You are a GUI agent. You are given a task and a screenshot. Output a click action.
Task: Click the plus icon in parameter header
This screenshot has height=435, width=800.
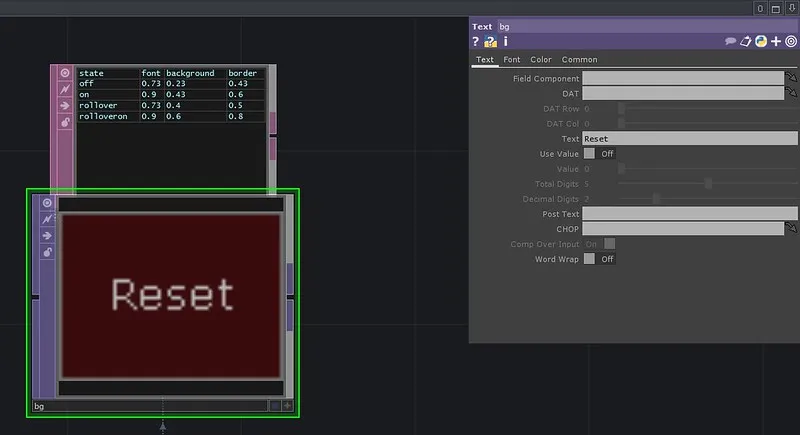click(776, 42)
